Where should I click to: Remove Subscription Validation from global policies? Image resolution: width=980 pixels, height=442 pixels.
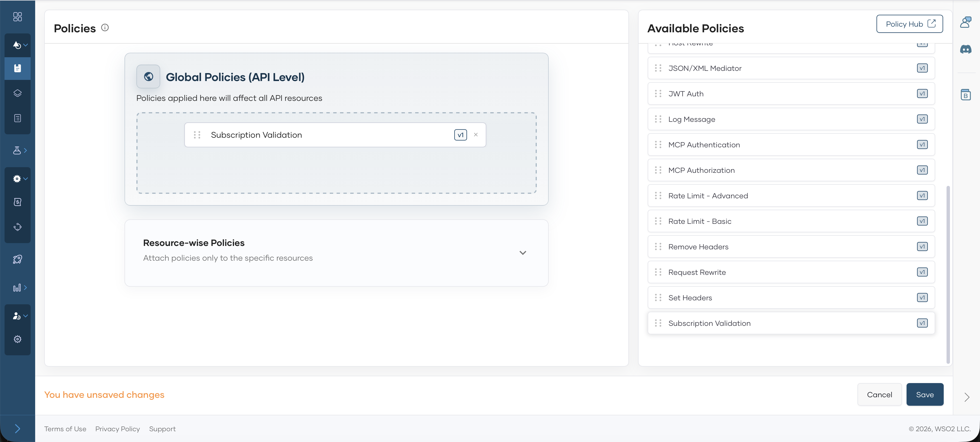tap(476, 135)
